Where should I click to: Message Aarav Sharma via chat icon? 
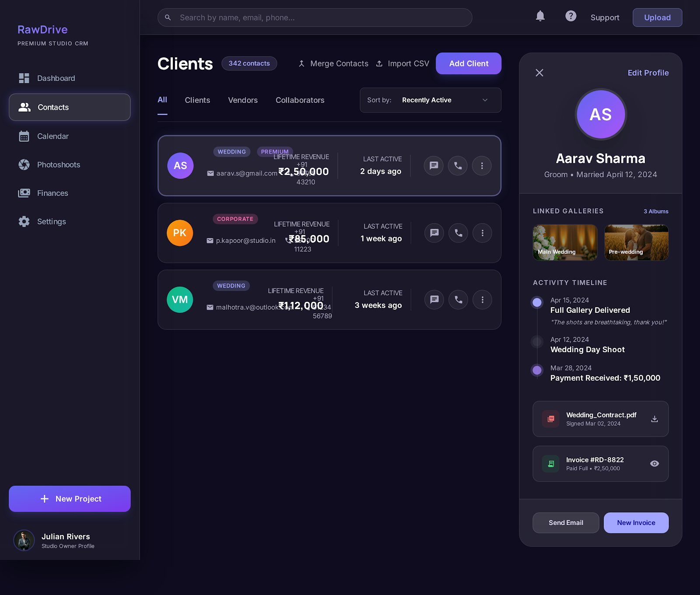click(x=434, y=166)
